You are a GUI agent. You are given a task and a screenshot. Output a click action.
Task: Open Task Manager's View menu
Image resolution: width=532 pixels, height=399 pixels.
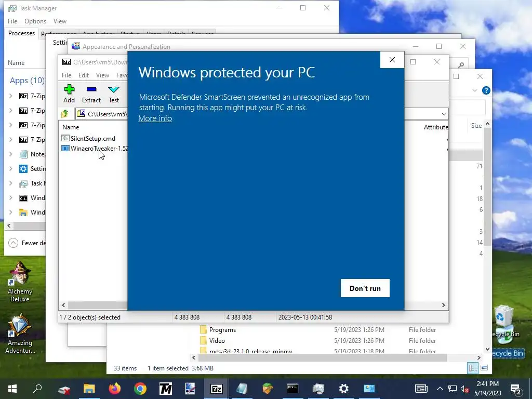[60, 21]
